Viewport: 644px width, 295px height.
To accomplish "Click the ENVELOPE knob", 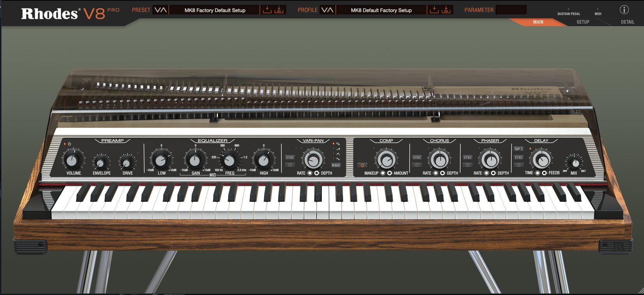I will 101,162.
